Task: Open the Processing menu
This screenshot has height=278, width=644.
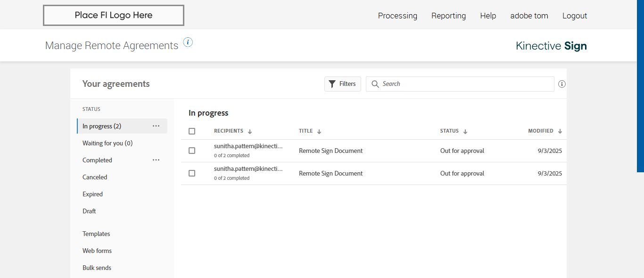Action: 397,16
